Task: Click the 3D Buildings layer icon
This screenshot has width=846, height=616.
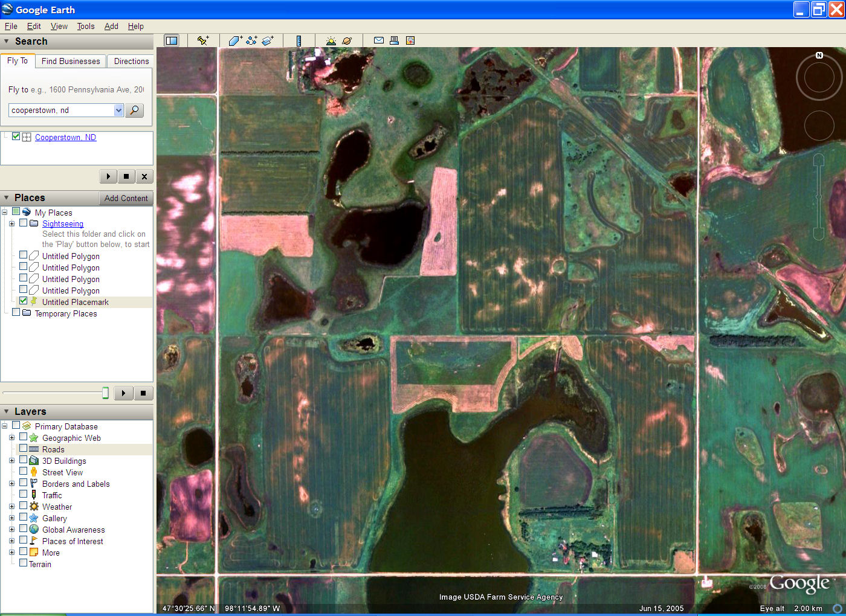Action: 34,461
